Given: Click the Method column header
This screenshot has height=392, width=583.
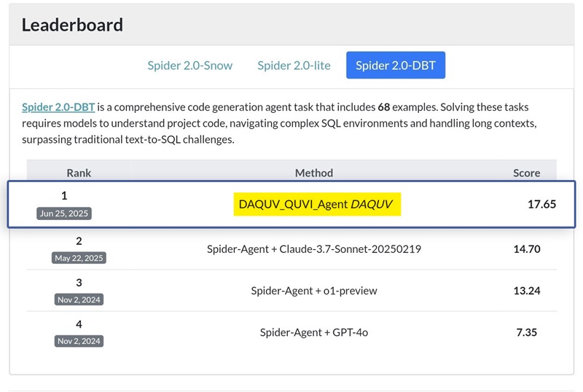Looking at the screenshot, I should pyautogui.click(x=314, y=173).
